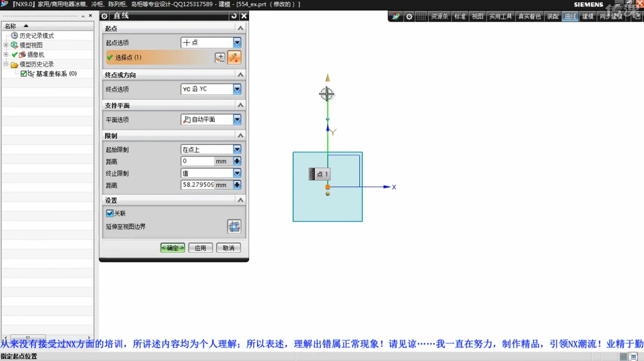The image size is (644, 361).
Task: Click the 确定 button to confirm the line
Action: point(172,247)
